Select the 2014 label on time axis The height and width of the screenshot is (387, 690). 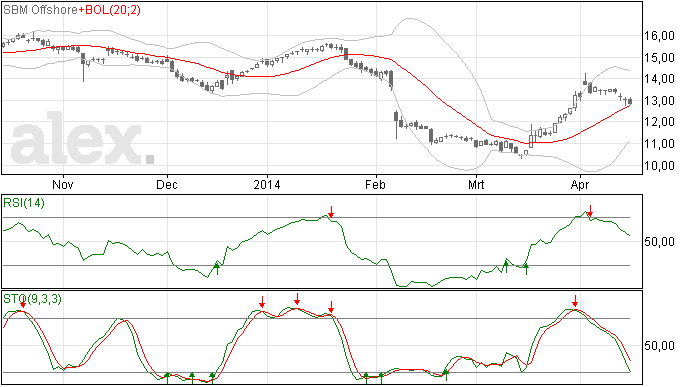point(267,184)
